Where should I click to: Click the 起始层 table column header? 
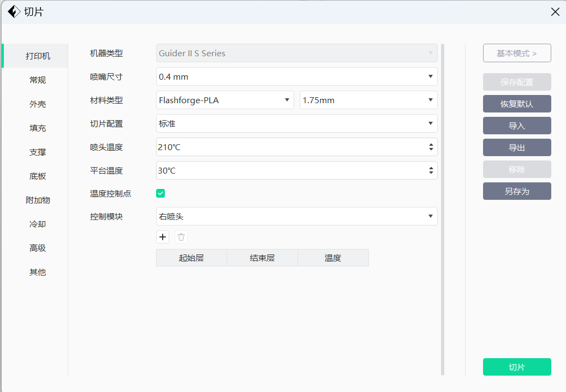coord(192,258)
